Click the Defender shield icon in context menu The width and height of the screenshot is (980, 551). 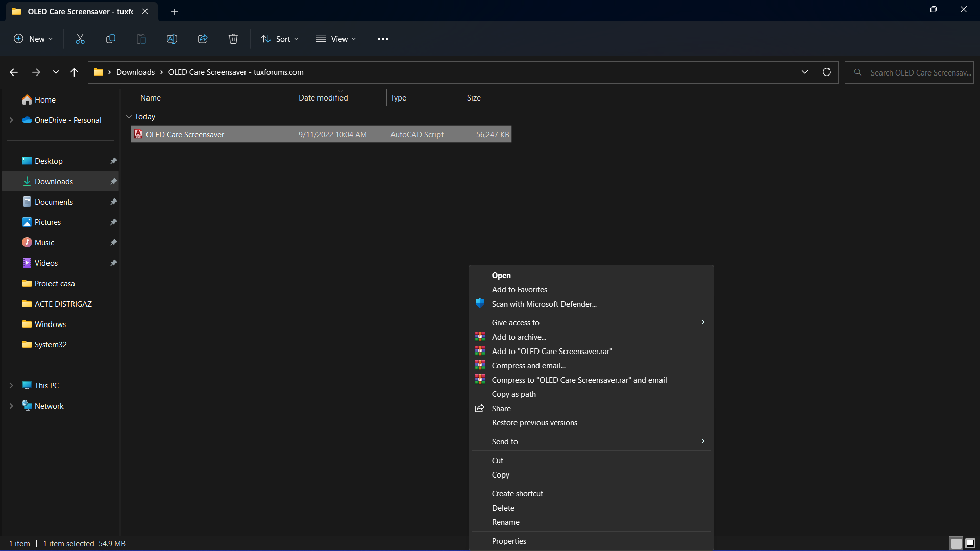point(480,304)
